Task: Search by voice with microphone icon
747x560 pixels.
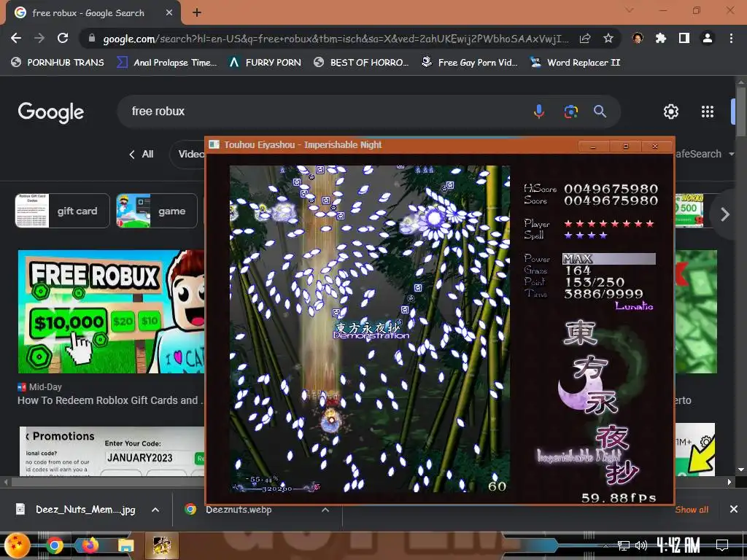Action: click(x=539, y=112)
